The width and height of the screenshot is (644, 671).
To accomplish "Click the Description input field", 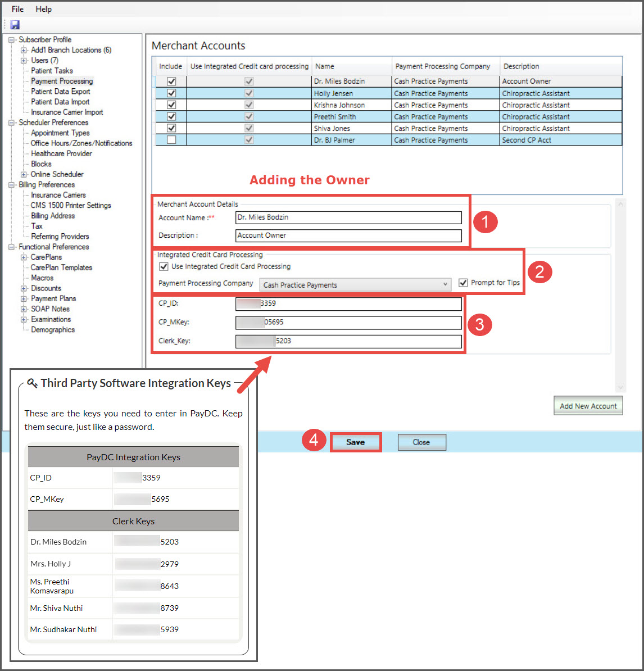I will (x=348, y=235).
